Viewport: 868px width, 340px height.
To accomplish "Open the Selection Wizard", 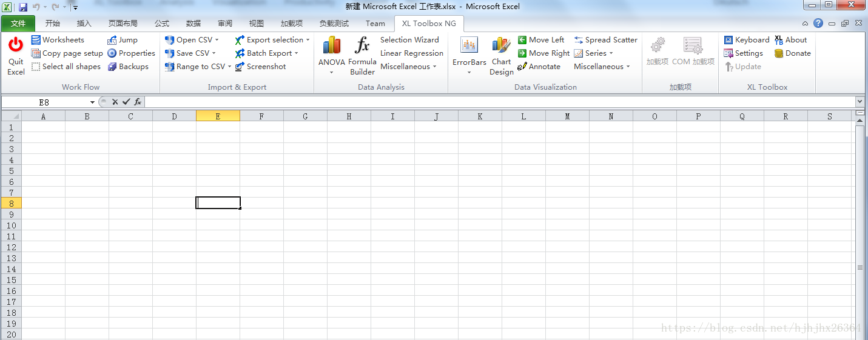I will pos(409,39).
